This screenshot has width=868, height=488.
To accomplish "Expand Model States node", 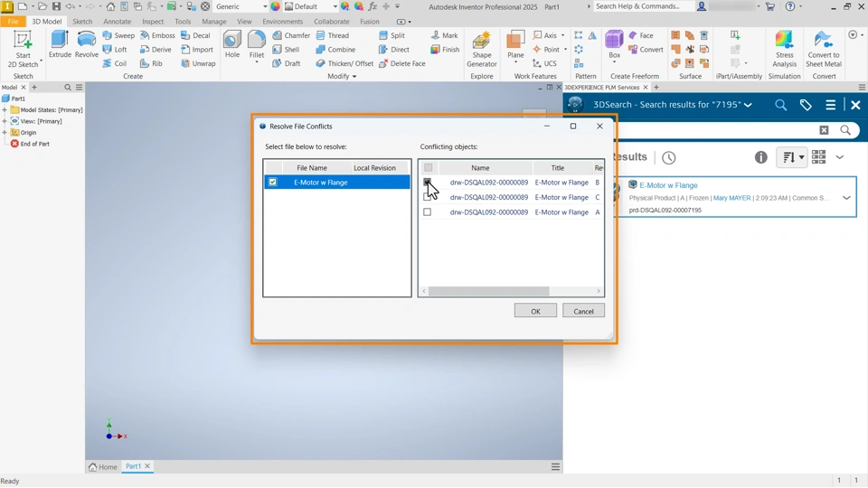I will coord(5,110).
